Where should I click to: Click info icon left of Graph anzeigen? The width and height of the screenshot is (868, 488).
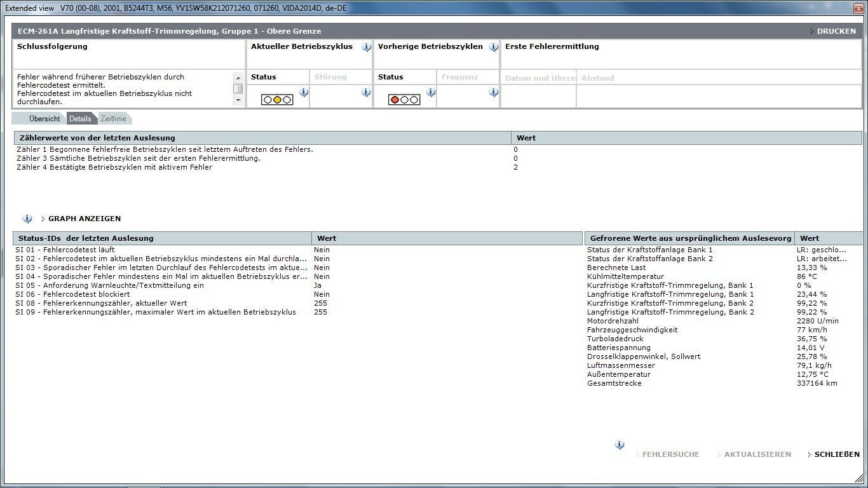pyautogui.click(x=27, y=219)
